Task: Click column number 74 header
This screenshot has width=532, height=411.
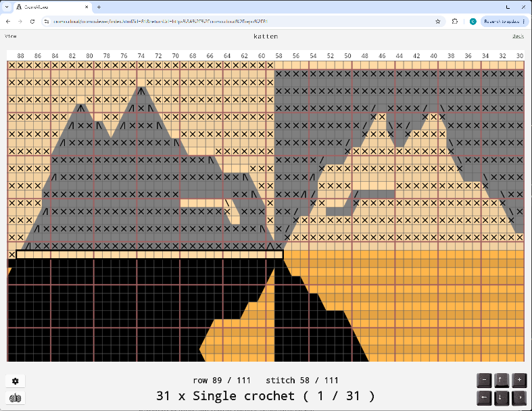Action: point(141,55)
